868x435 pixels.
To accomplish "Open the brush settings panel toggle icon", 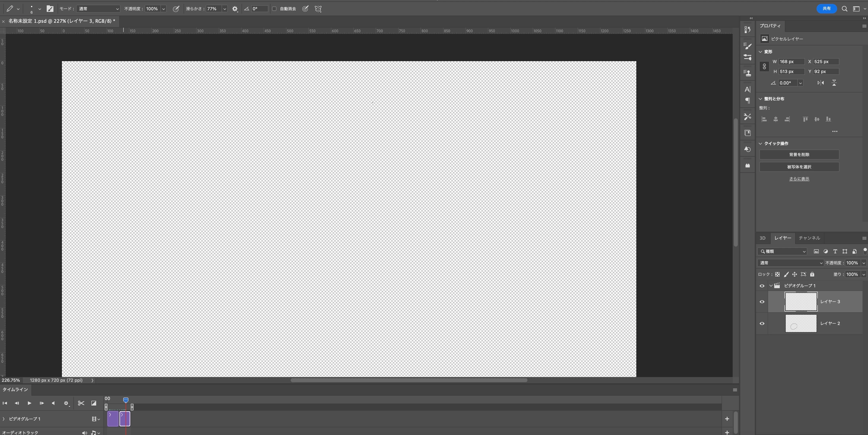I will click(50, 9).
